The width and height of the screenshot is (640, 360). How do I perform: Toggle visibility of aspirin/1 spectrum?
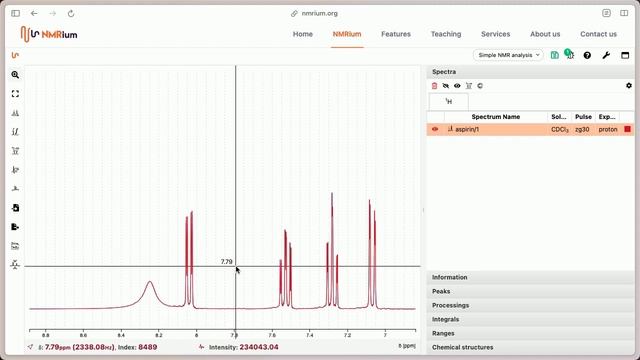435,129
